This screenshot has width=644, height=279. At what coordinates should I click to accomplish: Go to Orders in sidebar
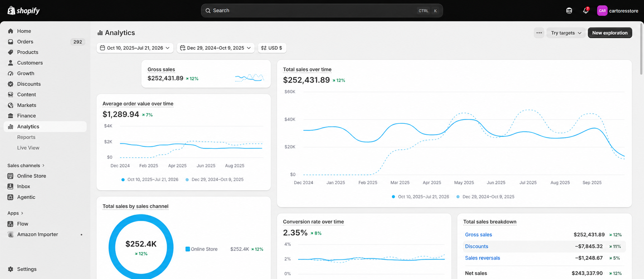point(25,42)
